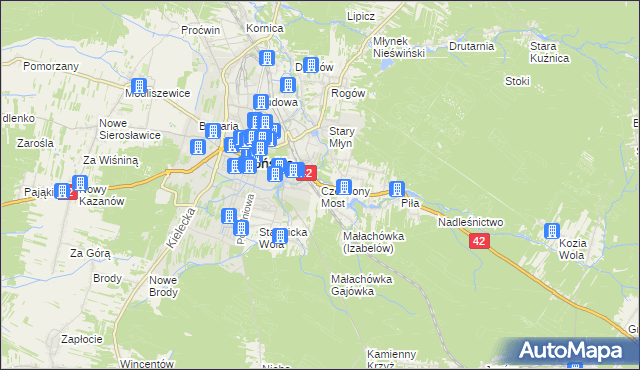Click the building marker at Piła

(397, 189)
